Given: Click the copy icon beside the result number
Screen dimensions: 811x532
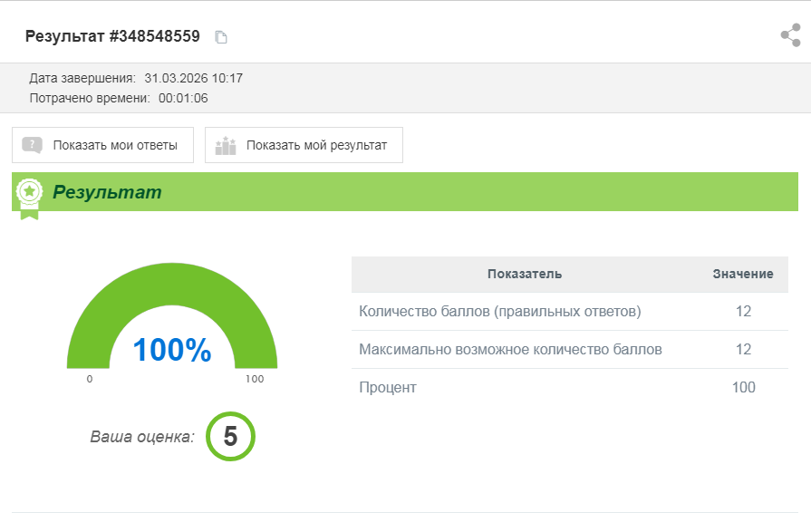Looking at the screenshot, I should click(220, 37).
